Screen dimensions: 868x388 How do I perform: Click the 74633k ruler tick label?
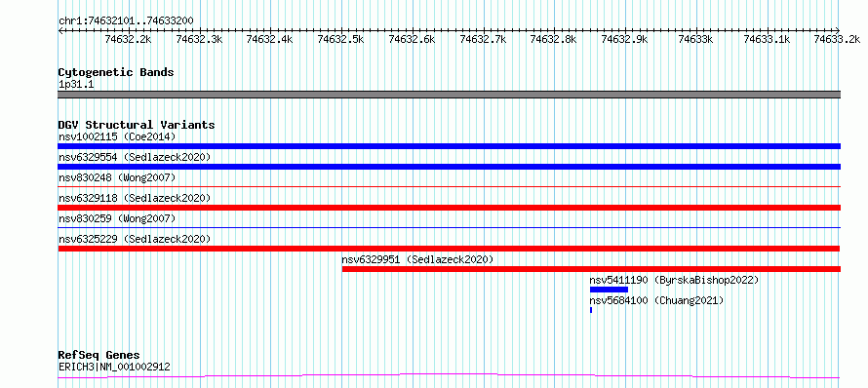695,39
